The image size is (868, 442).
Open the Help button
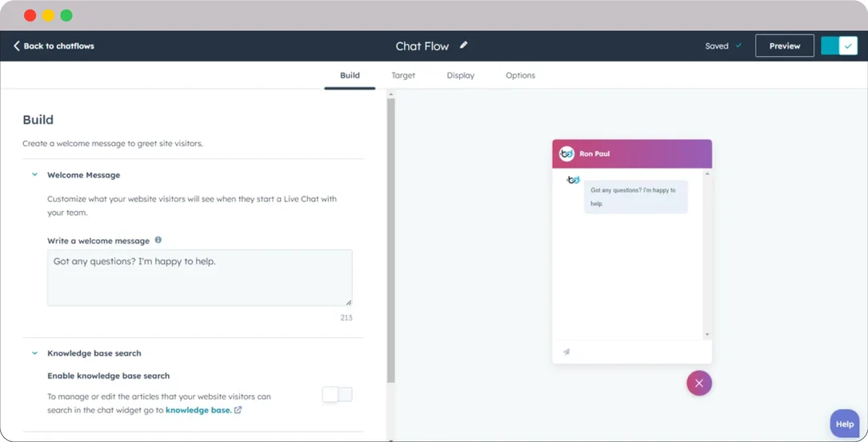[x=845, y=424]
